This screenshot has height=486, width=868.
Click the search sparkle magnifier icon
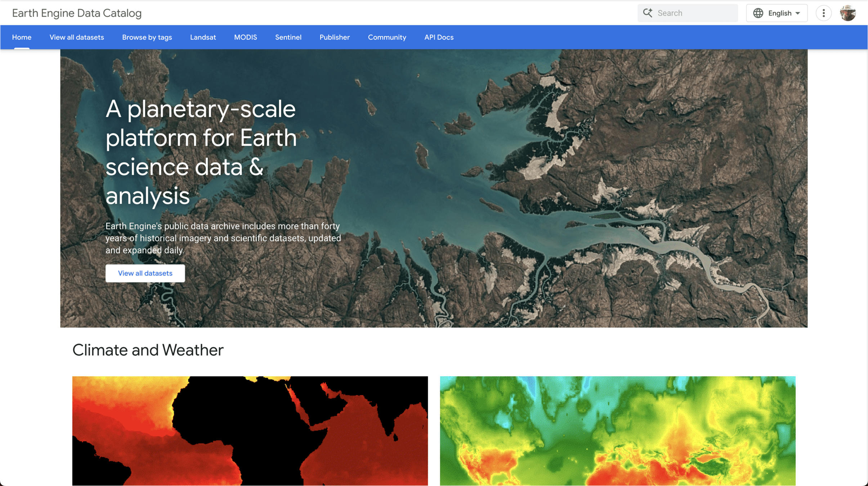click(648, 13)
